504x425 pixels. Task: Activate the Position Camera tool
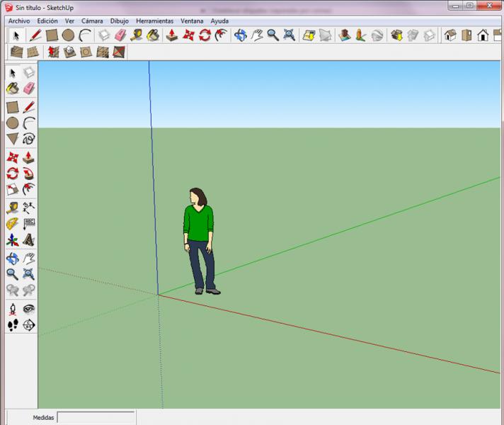pos(13,309)
